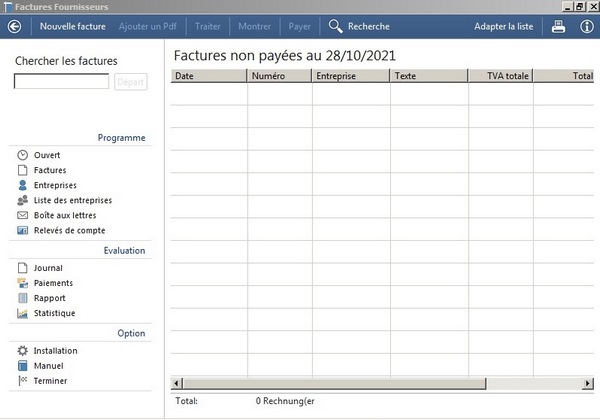Open the Entreprises section

pyautogui.click(x=55, y=185)
